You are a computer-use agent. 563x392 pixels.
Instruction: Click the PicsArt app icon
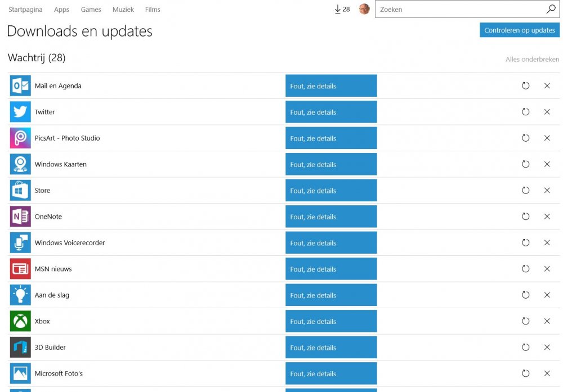(x=20, y=138)
